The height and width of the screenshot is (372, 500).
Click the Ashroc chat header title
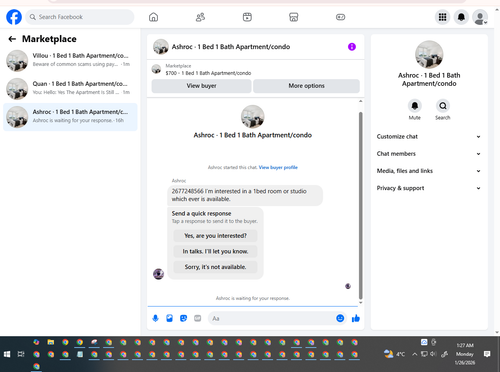coord(231,47)
